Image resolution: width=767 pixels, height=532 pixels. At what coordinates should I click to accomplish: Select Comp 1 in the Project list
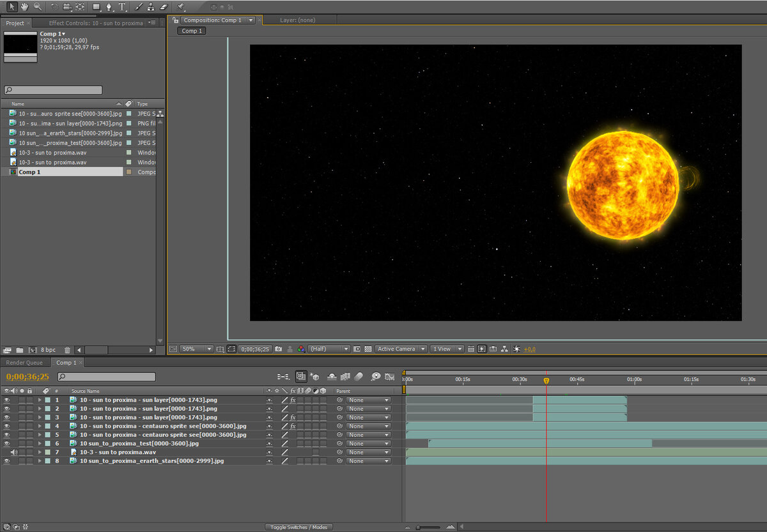[x=29, y=172]
